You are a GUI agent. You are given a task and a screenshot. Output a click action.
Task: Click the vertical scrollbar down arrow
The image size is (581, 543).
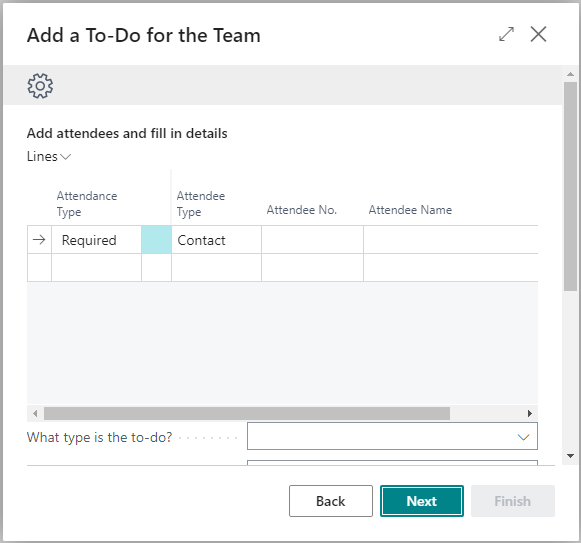click(570, 456)
